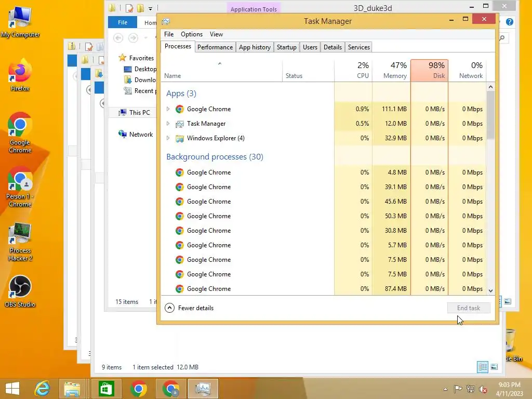Collapse to Fewer details view
This screenshot has height=399, width=532.
(189, 308)
